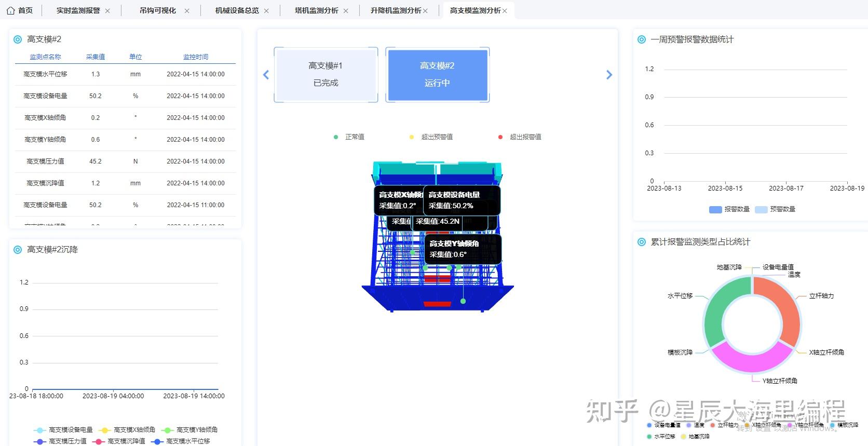Switch to the 升降机监测分析 tab
The height and width of the screenshot is (446, 868).
pyautogui.click(x=396, y=10)
